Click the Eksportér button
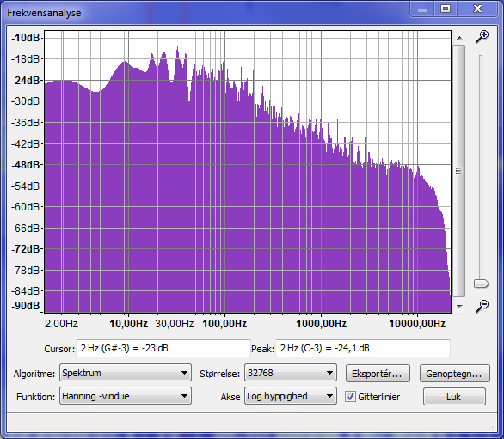The image size is (504, 439). pyautogui.click(x=378, y=374)
